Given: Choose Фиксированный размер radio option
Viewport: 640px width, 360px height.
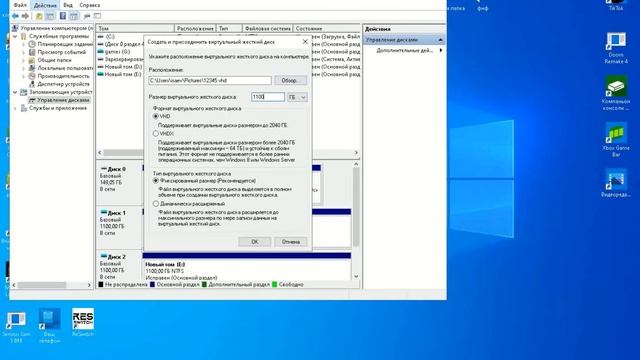Looking at the screenshot, I should click(156, 180).
